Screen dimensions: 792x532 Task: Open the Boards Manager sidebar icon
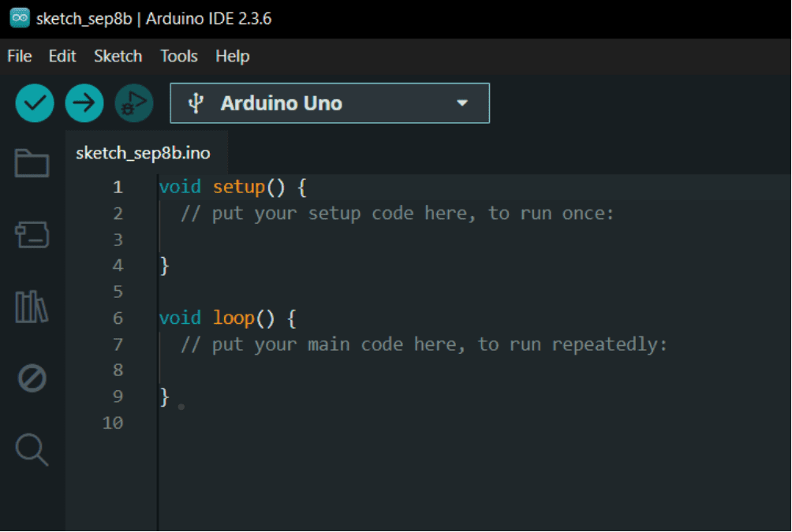tap(32, 234)
